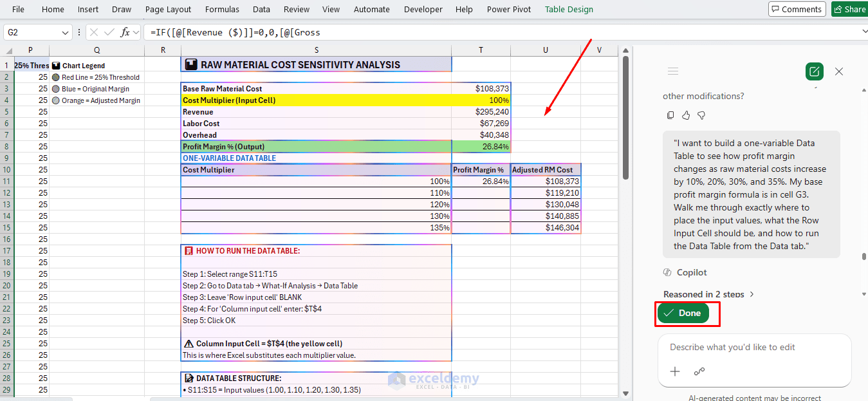Cancel formula entry with the X icon
This screenshot has width=868, height=401.
click(x=93, y=32)
